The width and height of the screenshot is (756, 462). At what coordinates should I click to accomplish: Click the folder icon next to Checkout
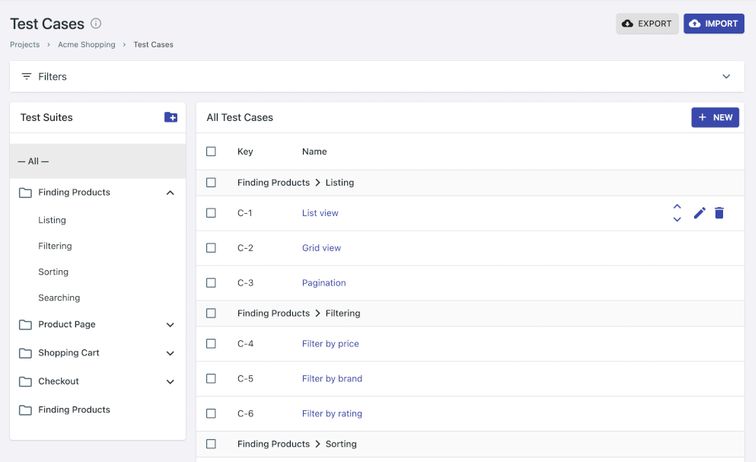click(x=26, y=381)
